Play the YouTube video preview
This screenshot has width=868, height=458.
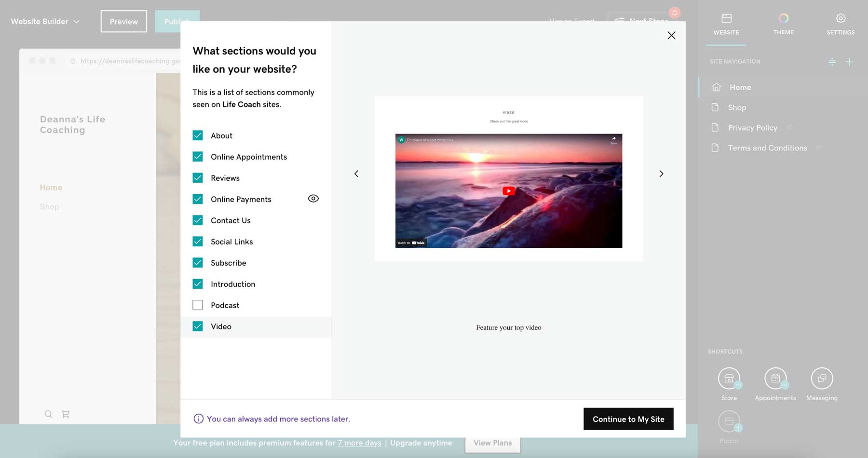click(508, 191)
